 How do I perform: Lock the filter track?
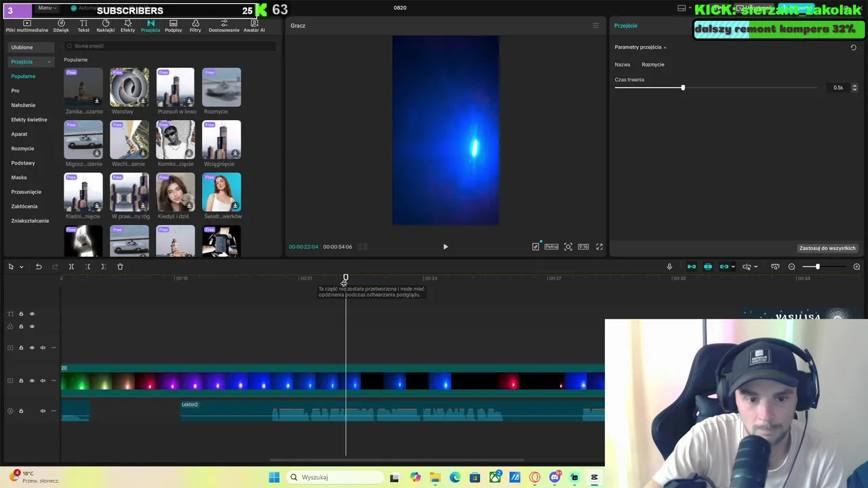(x=21, y=327)
